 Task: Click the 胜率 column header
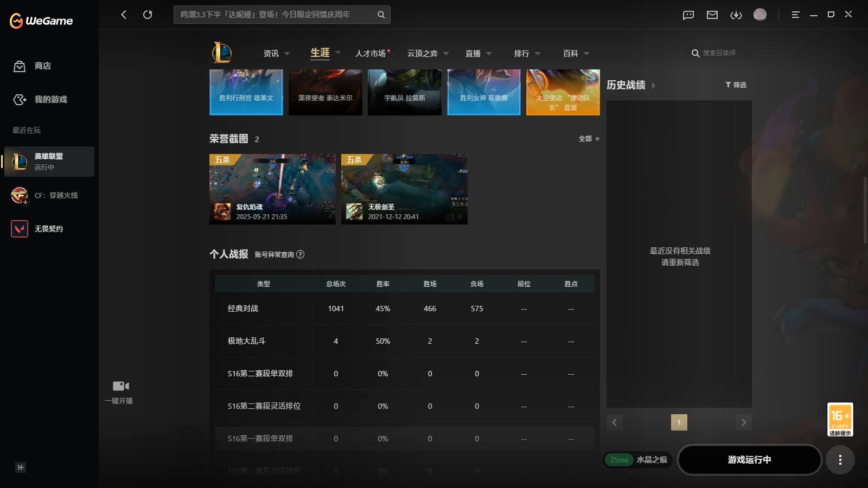383,284
